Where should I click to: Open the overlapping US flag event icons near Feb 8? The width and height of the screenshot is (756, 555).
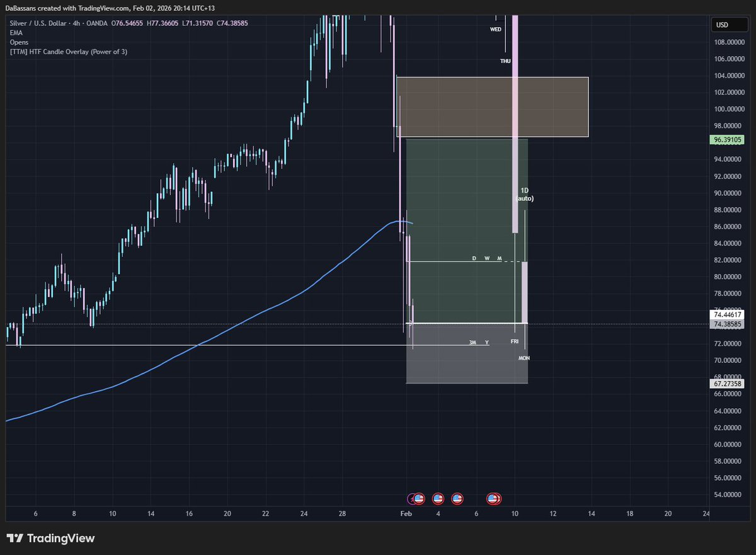(493, 498)
